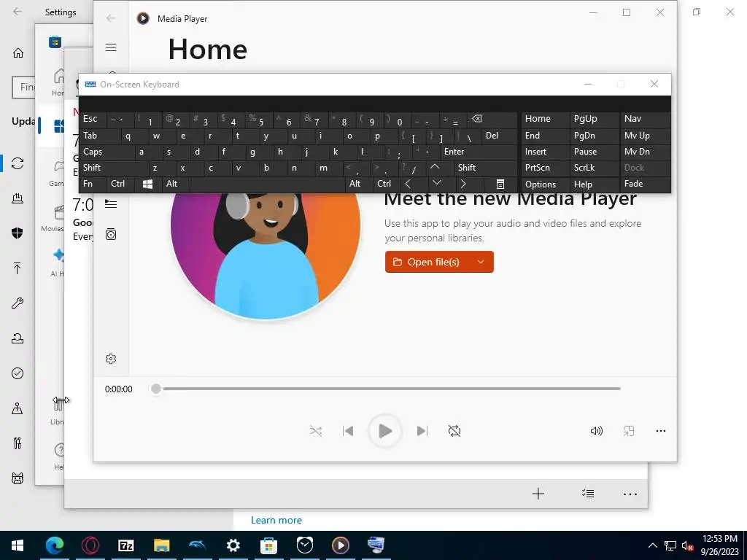The width and height of the screenshot is (747, 560).
Task: Toggle shuffle in Media Player
Action: pos(315,432)
